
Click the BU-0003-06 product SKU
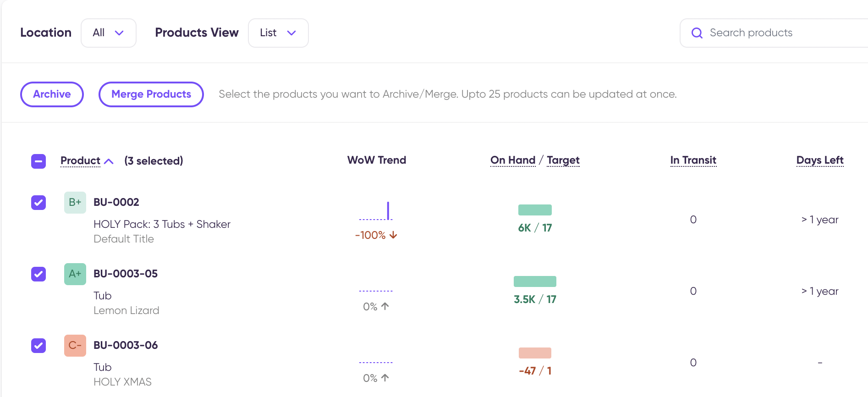tap(126, 345)
